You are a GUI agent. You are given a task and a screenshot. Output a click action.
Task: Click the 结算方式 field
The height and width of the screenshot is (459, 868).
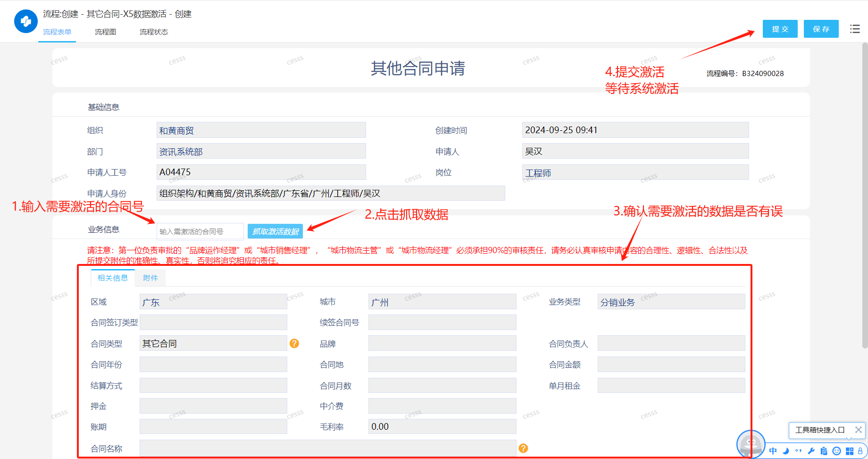point(213,385)
